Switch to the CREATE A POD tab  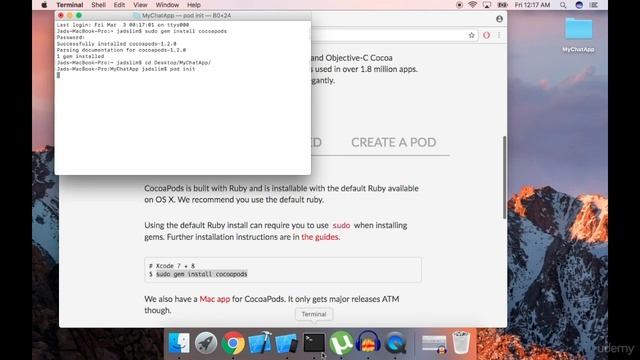393,142
